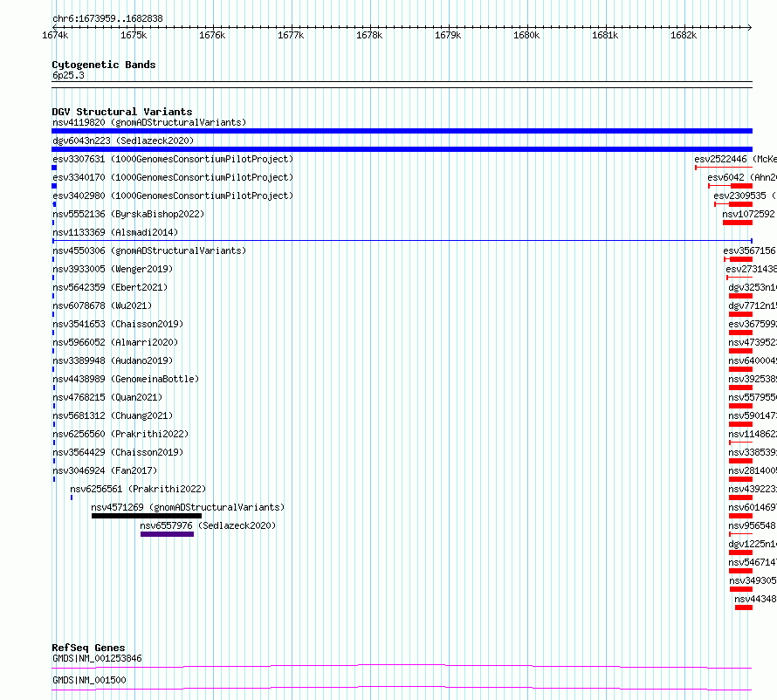Select nsv3564429 Chaisson2019 label
777x700 pixels.
point(118,452)
